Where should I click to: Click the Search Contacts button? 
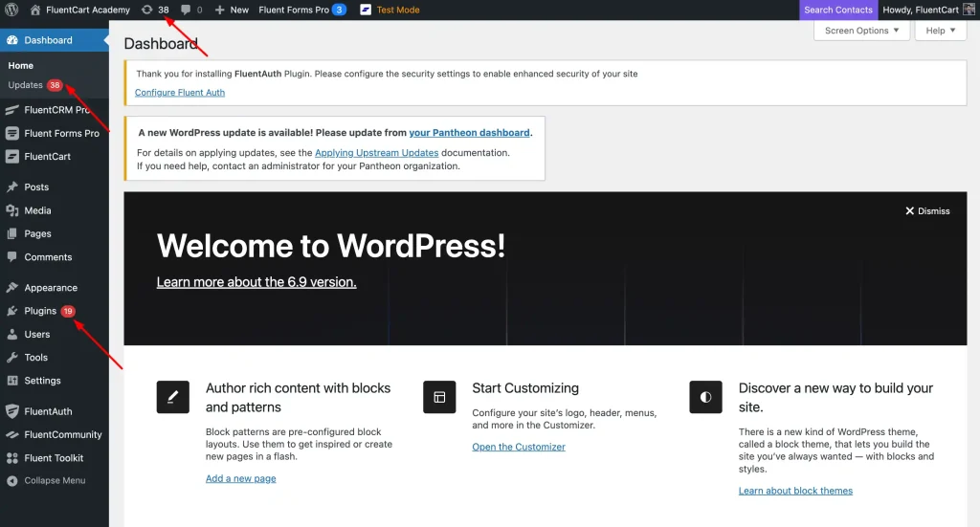pos(838,10)
